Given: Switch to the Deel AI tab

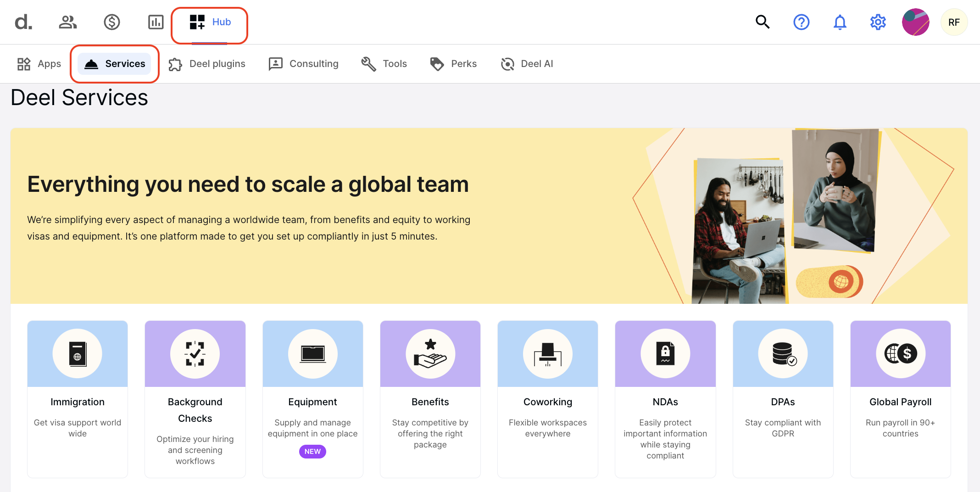Looking at the screenshot, I should (x=527, y=64).
